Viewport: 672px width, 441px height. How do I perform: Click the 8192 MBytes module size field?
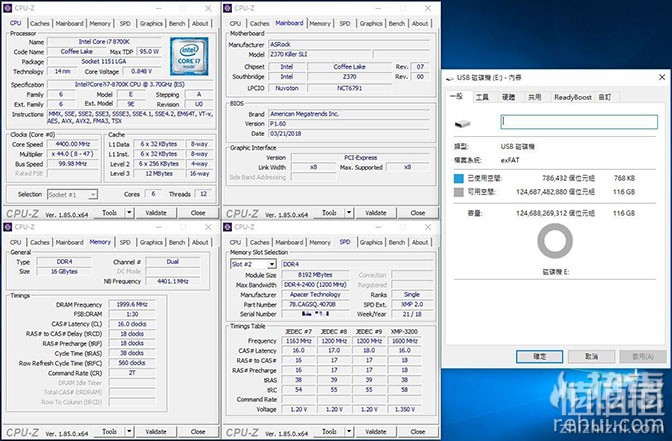pyautogui.click(x=315, y=275)
